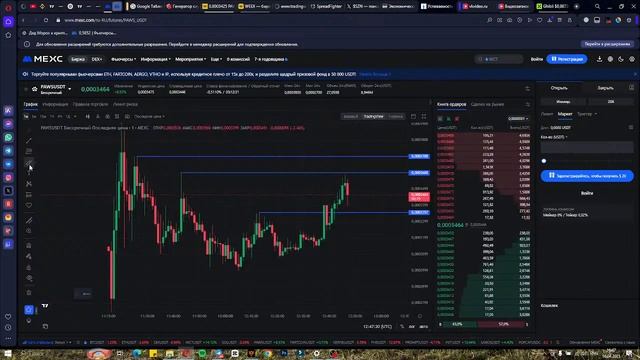Open the language globe icon in header
640x360 pixels.
pos(610,59)
